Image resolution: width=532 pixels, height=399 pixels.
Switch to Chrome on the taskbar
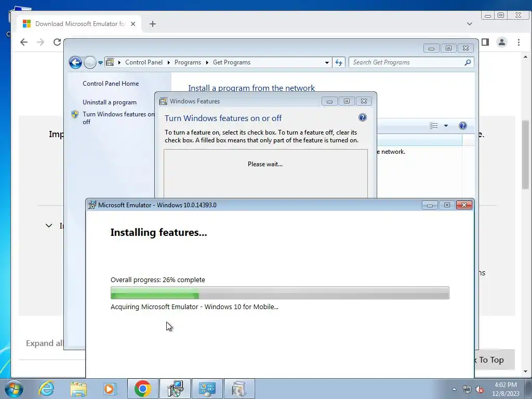tap(143, 389)
